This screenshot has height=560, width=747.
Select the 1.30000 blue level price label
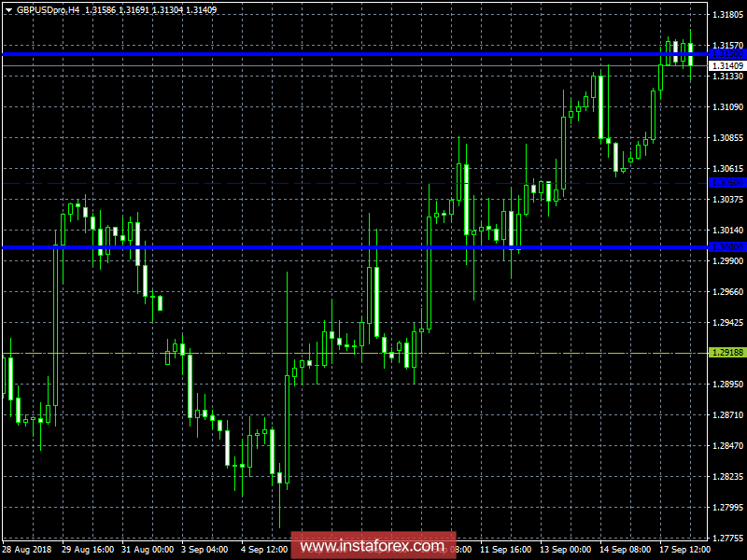[727, 247]
